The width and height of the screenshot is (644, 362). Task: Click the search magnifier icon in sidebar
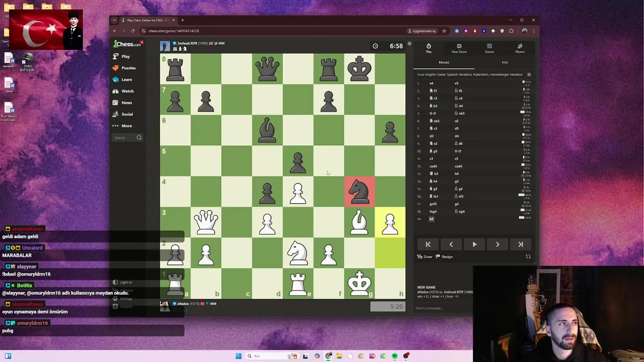coord(139,138)
